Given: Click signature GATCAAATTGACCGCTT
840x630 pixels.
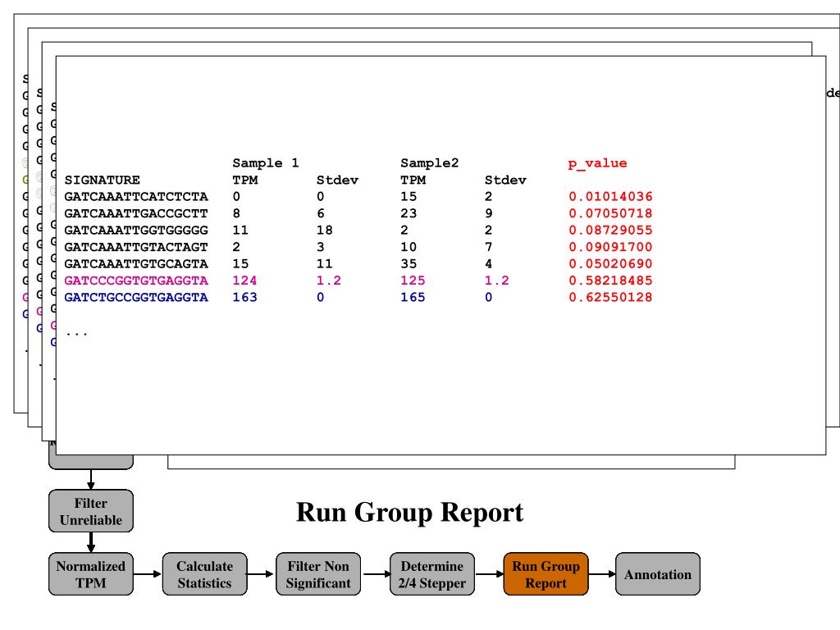Looking at the screenshot, I should click(136, 213).
